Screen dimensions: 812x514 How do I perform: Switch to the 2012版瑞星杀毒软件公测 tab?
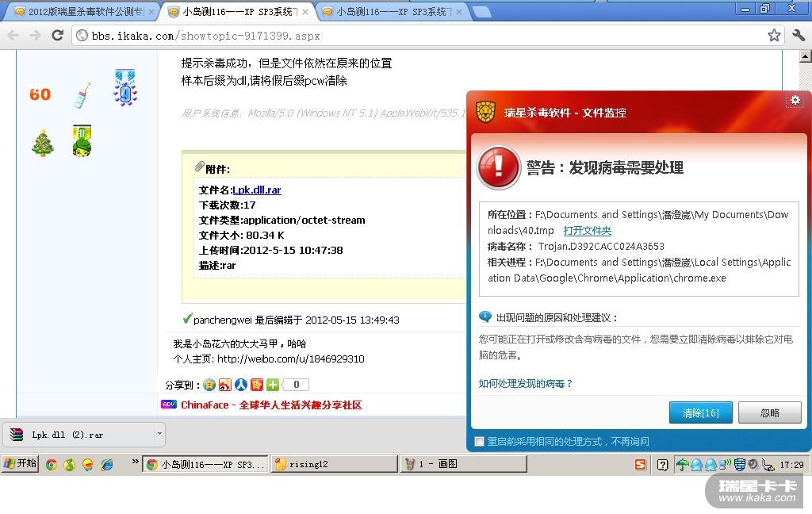click(x=80, y=11)
